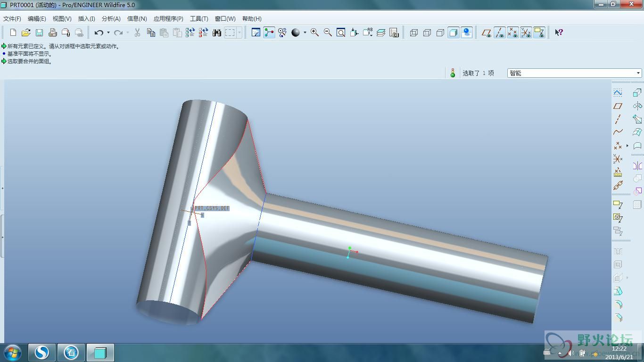Click the model appearance sphere swatch
The height and width of the screenshot is (362, 644).
pyautogui.click(x=296, y=33)
